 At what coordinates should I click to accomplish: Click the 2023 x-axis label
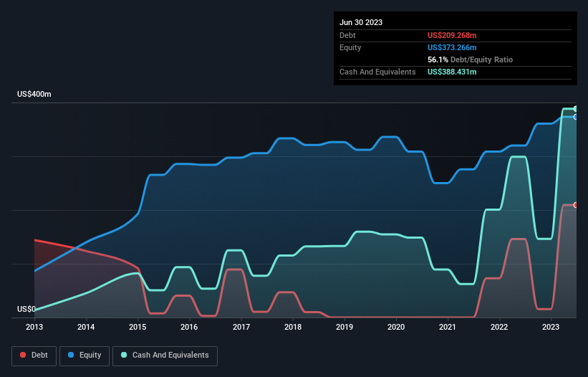tap(551, 327)
